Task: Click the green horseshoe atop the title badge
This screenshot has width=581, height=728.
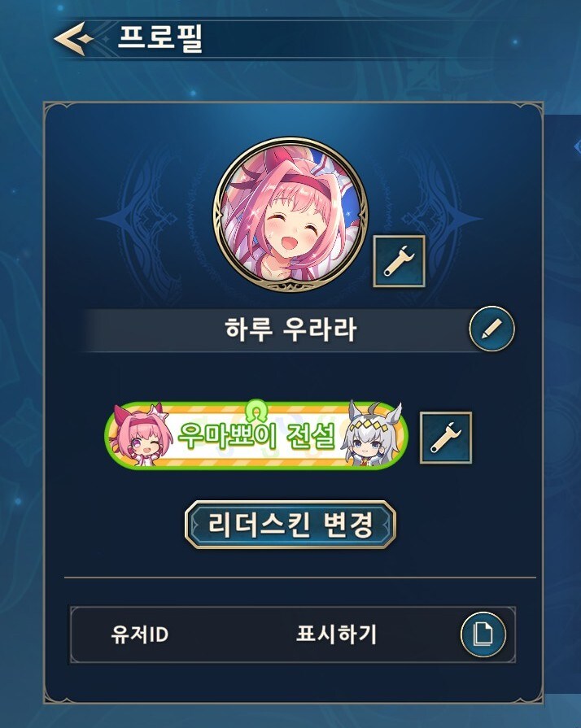Action: [x=257, y=408]
